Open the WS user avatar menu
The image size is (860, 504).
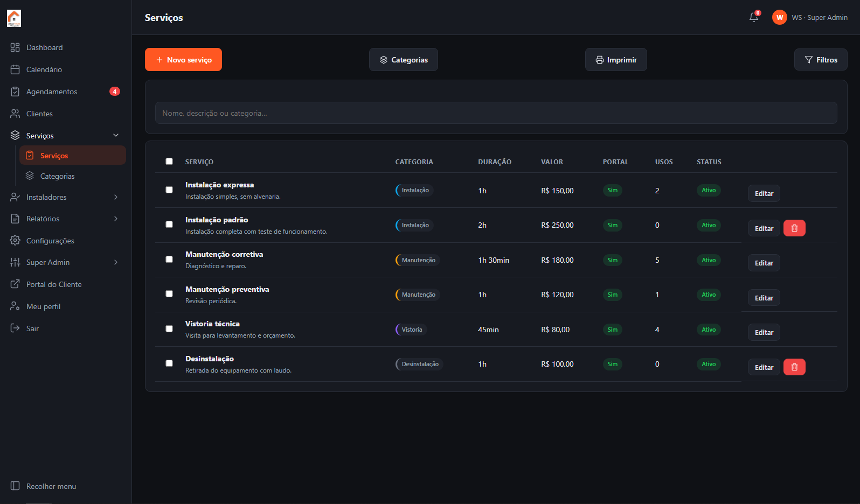[779, 17]
